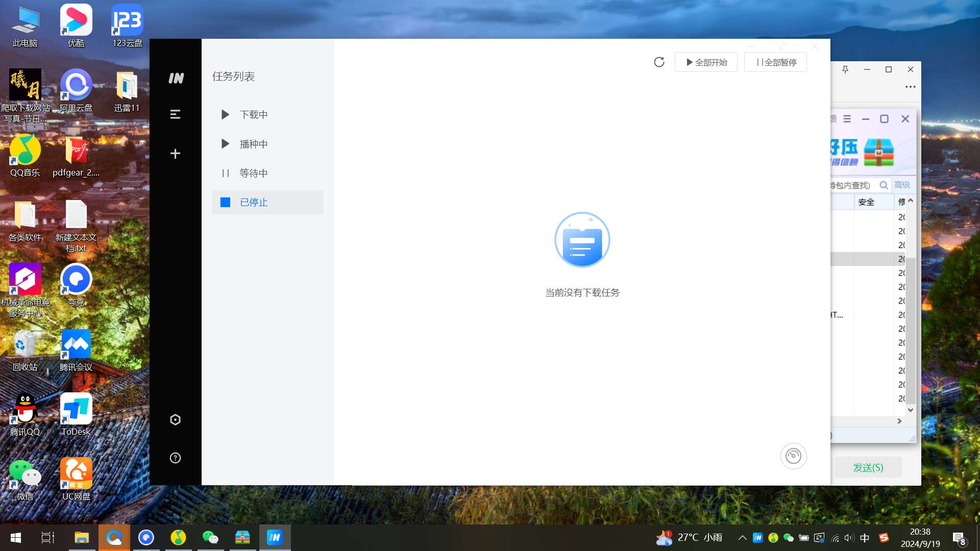Click the pin icon in the chat window

[x=845, y=69]
